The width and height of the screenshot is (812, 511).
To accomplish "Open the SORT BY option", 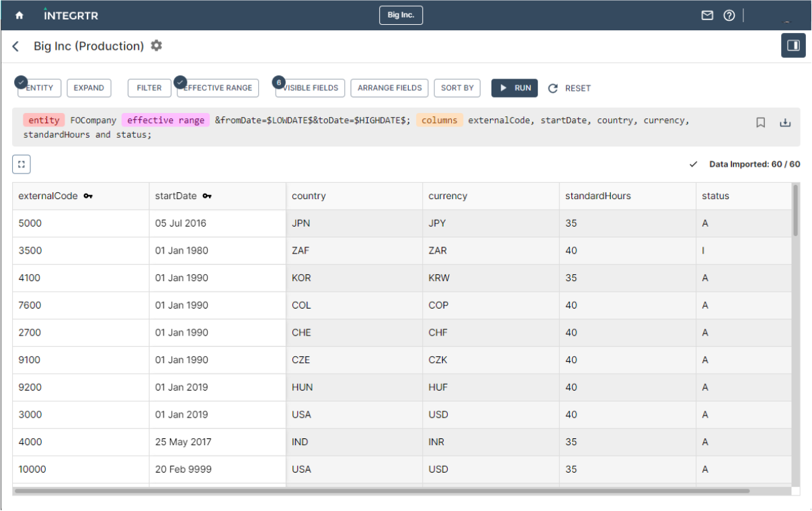I will [x=458, y=88].
